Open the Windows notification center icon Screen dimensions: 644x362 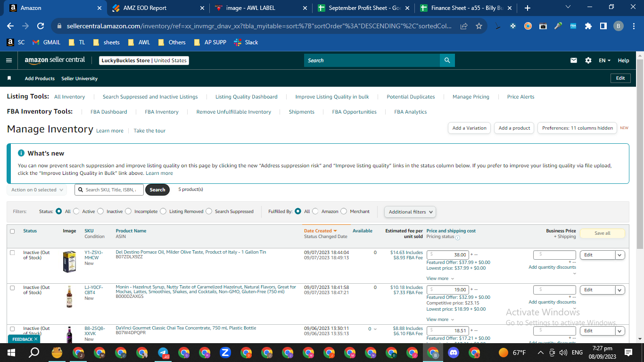628,353
